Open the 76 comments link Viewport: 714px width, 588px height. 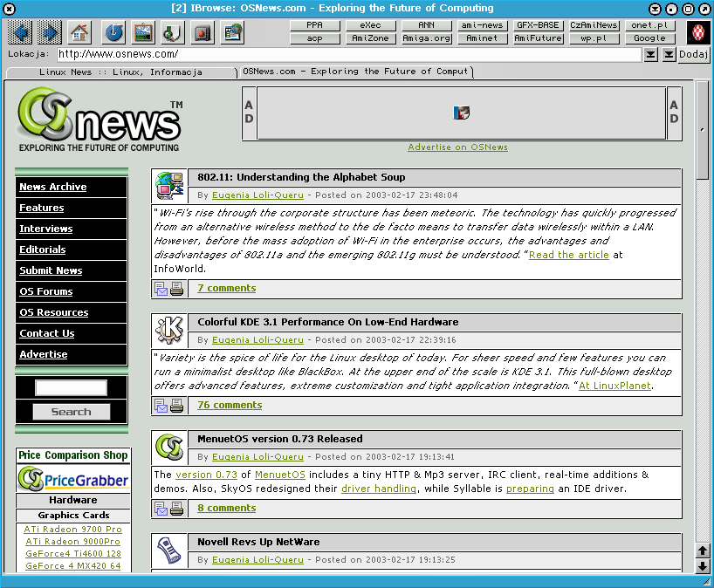230,405
